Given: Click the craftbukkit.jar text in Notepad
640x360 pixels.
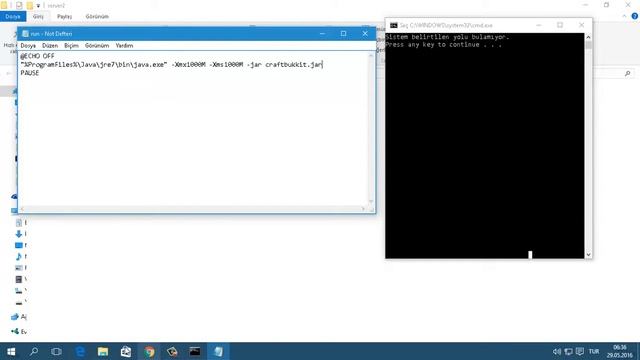Looking at the screenshot, I should coord(293,64).
